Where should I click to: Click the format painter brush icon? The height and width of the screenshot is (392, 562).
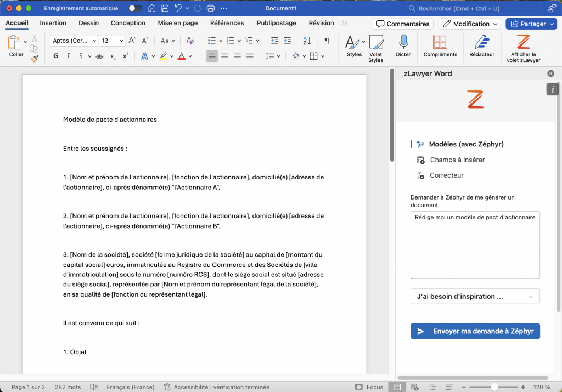(x=35, y=58)
